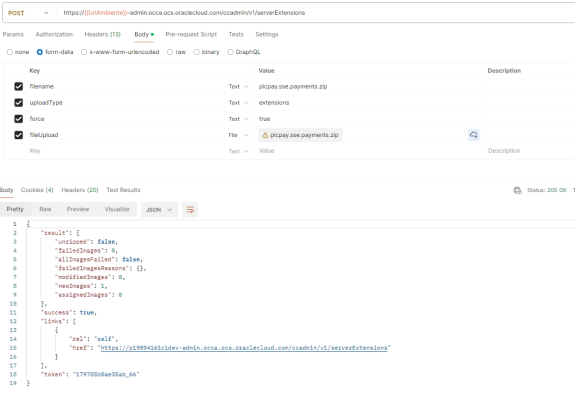This screenshot has width=587, height=395.
Task: Click the cloud upload icon in fileUpload row
Action: [474, 135]
